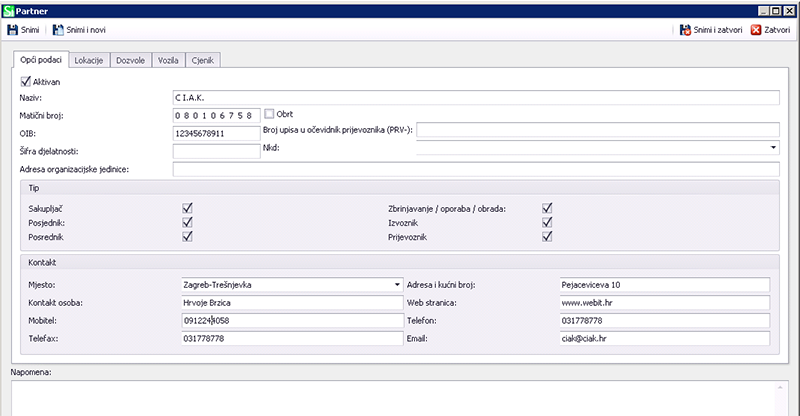Click the Kontakt group header

pos(400,262)
